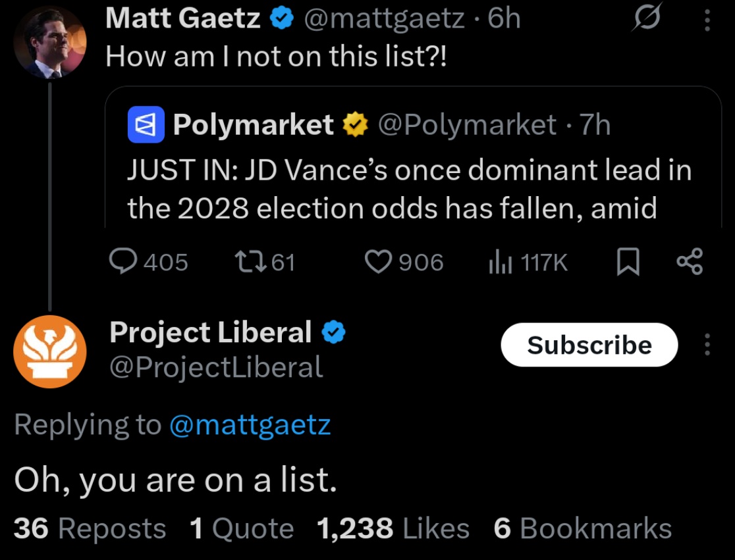This screenshot has height=560, width=735.
Task: Share the Polymarket tweet
Action: tap(690, 262)
